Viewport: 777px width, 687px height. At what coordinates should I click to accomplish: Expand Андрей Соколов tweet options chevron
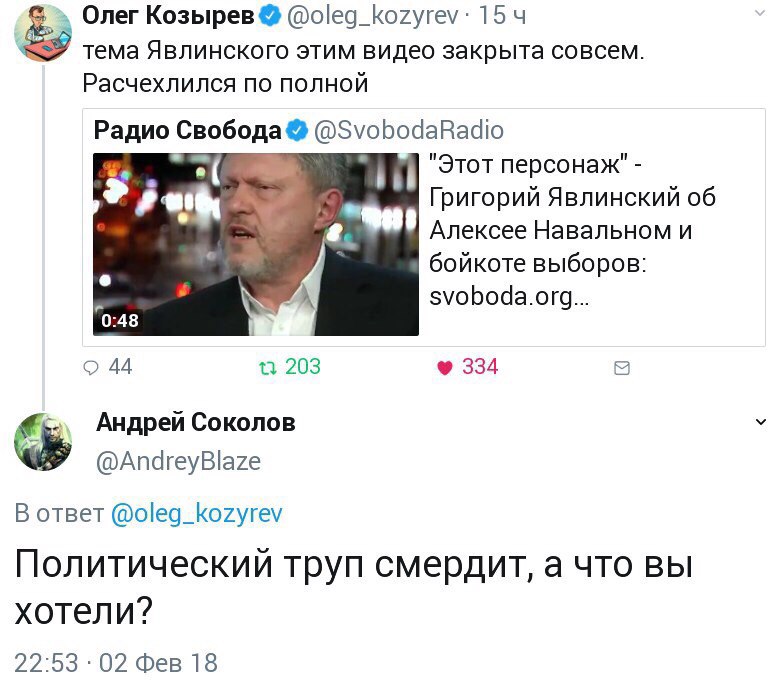(760, 422)
